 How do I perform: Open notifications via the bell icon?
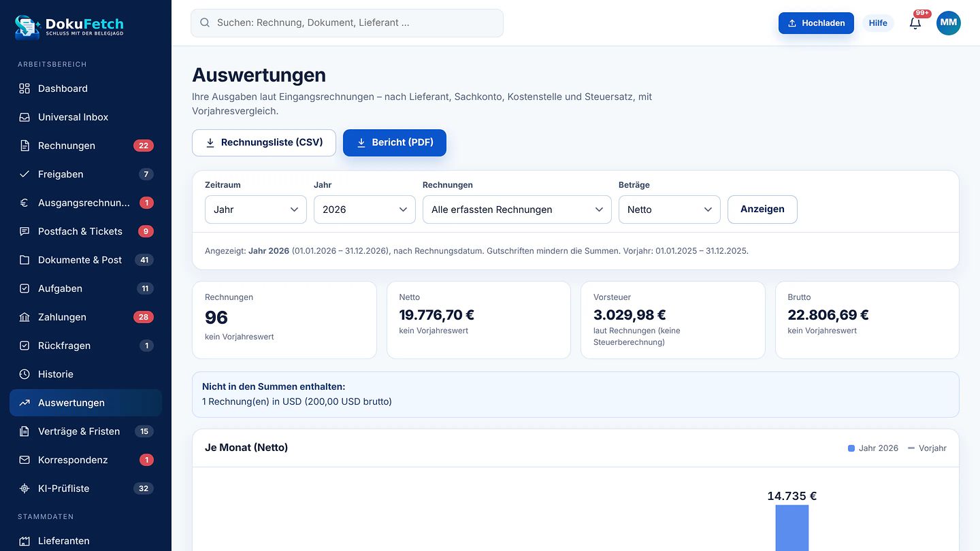[915, 23]
